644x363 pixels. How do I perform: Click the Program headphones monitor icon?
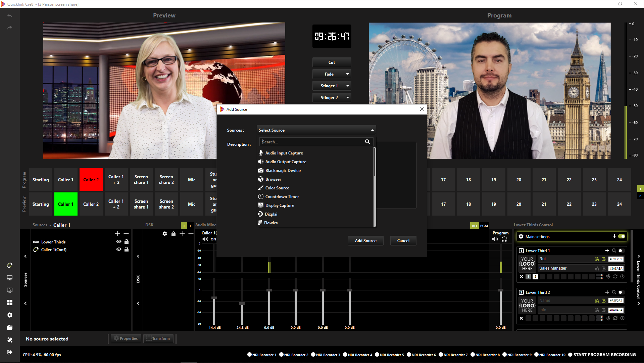pyautogui.click(x=504, y=239)
